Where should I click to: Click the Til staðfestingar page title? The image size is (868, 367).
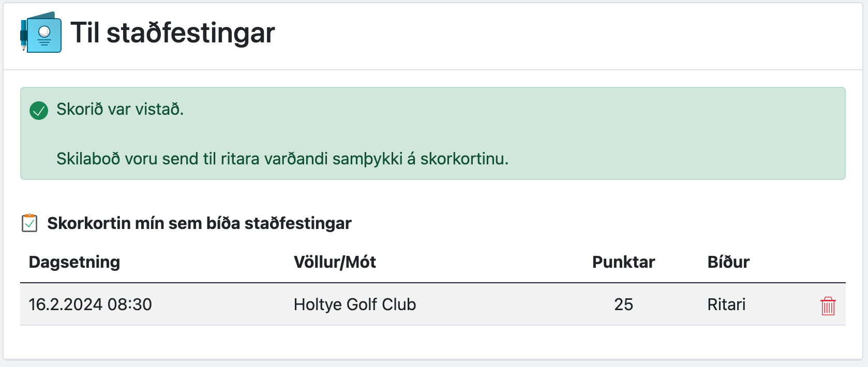click(173, 33)
